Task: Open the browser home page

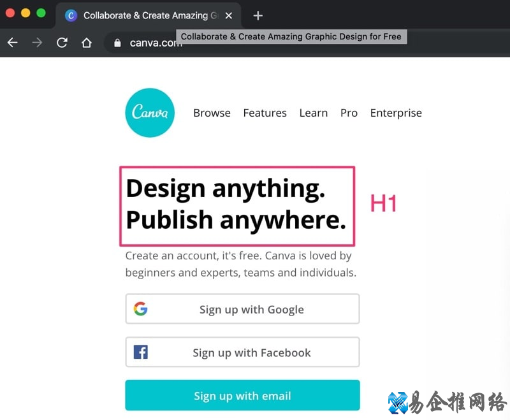Action: point(87,43)
